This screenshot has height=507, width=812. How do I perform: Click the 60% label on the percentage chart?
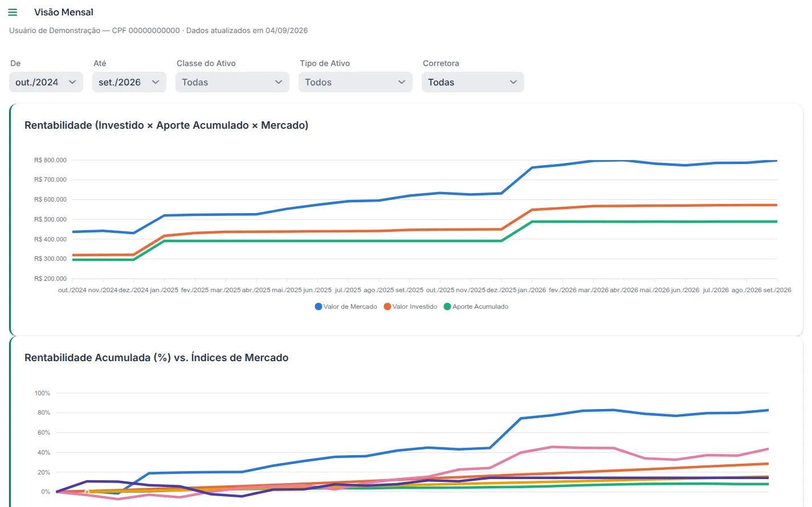(44, 432)
